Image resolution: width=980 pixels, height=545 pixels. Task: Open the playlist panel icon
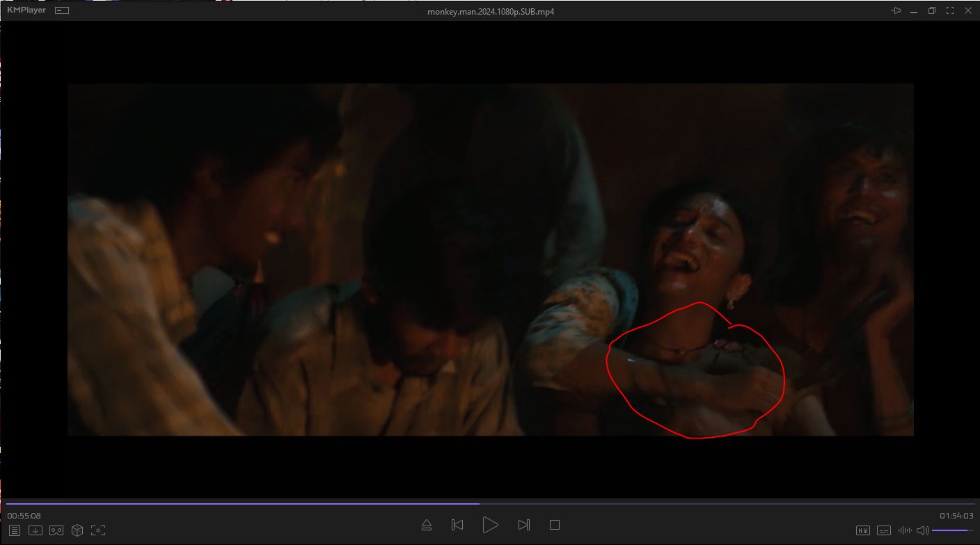coord(15,530)
